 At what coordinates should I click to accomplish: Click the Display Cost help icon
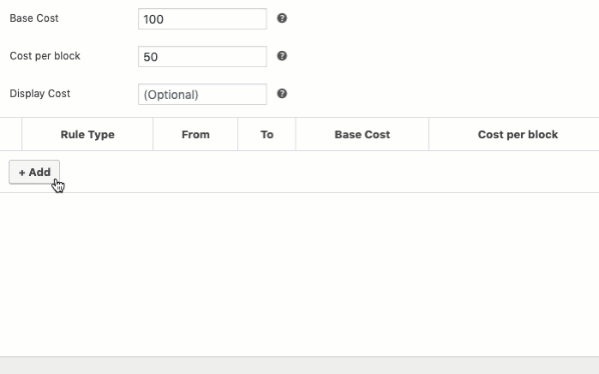click(x=282, y=94)
